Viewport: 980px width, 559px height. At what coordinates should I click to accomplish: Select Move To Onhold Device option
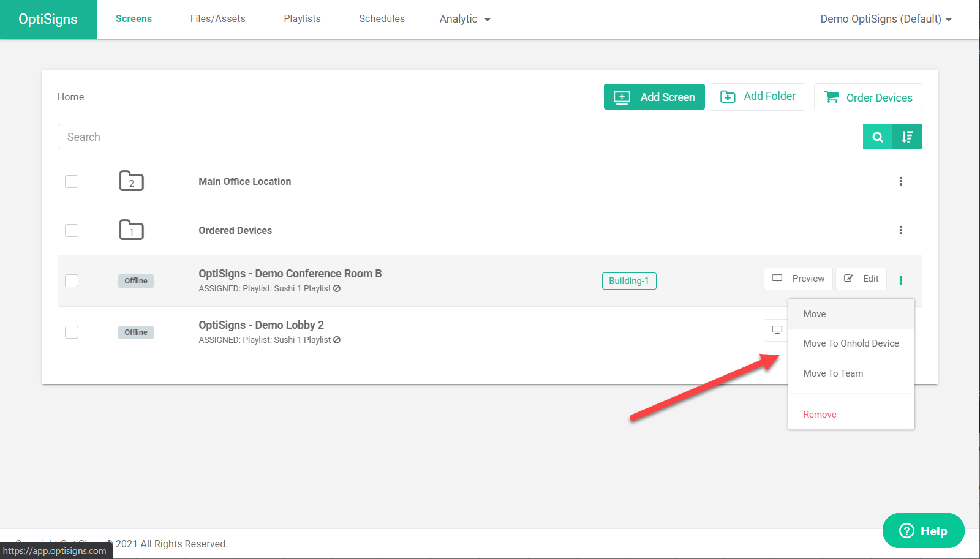(x=851, y=343)
